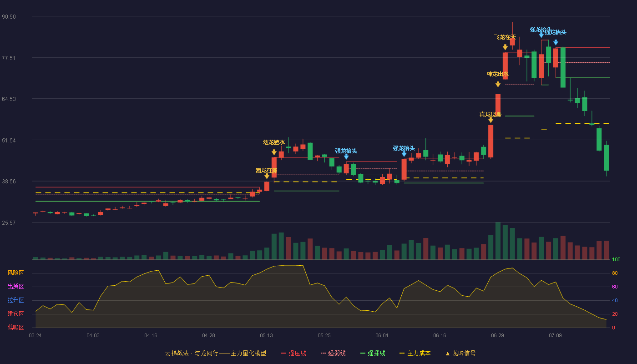Click the 06-29 date label
This screenshot has height=364, width=637.
[x=497, y=335]
